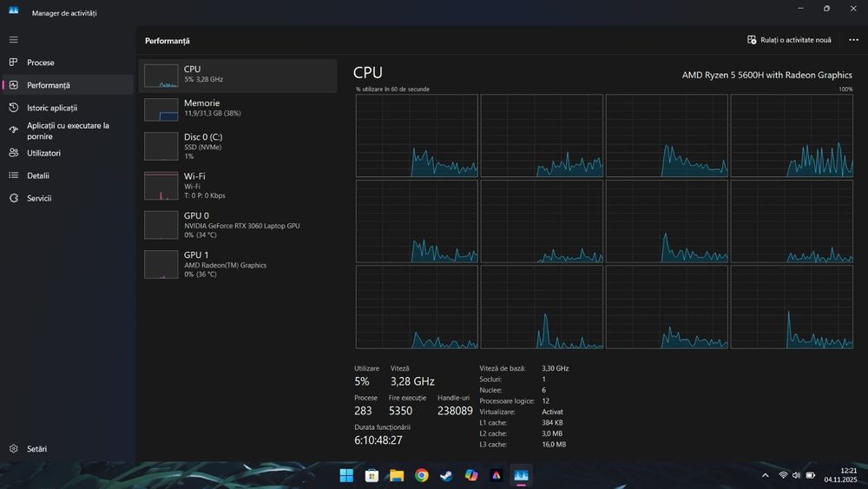Open the Setări gear icon
868x489 pixels.
(x=13, y=448)
